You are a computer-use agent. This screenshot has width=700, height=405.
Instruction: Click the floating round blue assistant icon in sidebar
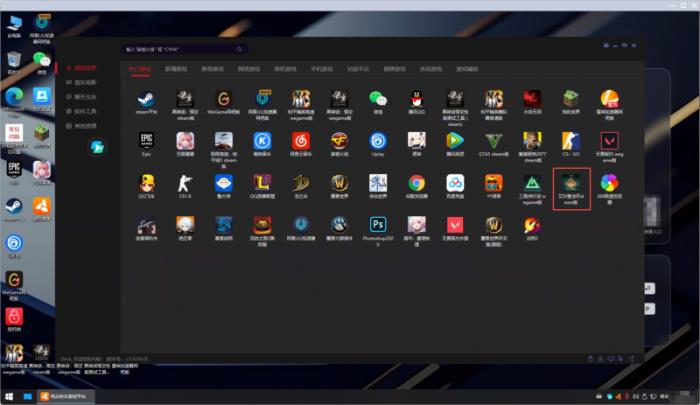(97, 147)
